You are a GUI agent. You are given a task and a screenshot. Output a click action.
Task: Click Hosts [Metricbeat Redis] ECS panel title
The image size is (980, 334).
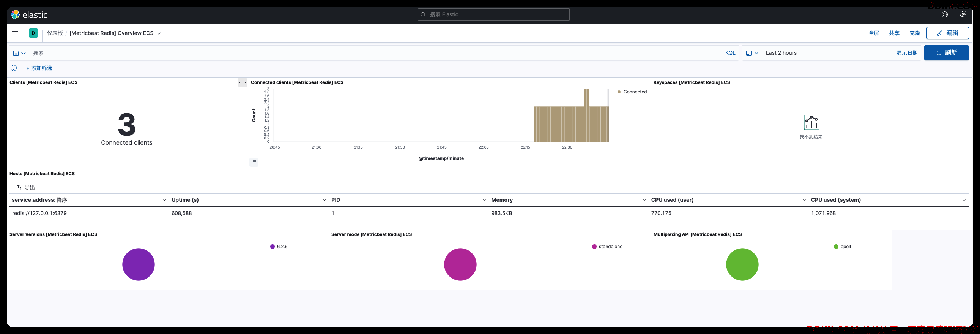pyautogui.click(x=42, y=174)
